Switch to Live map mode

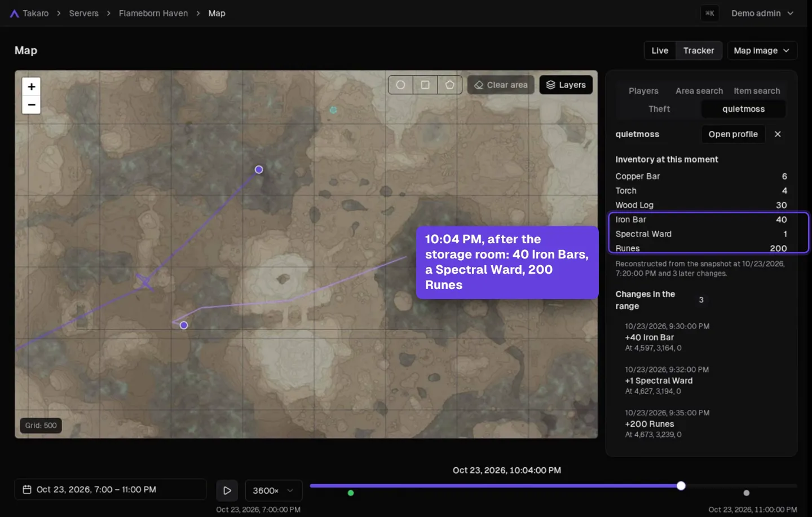tap(660, 50)
